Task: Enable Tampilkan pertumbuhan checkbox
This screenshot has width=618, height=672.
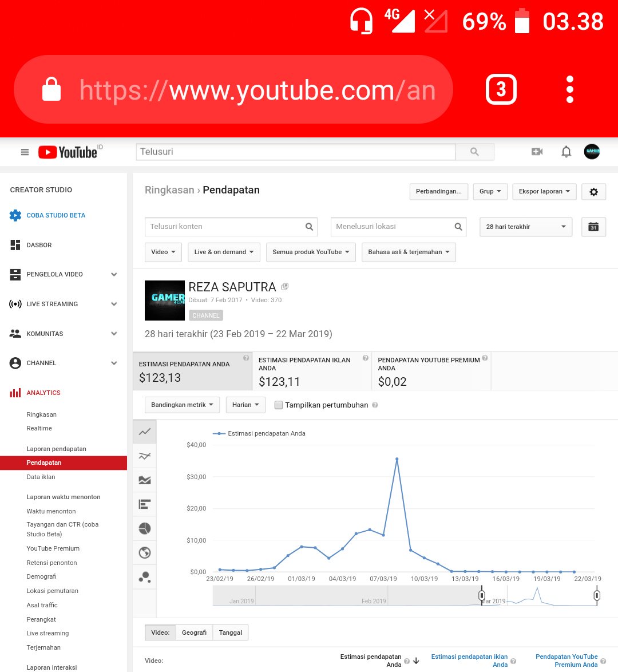Action: (x=279, y=405)
